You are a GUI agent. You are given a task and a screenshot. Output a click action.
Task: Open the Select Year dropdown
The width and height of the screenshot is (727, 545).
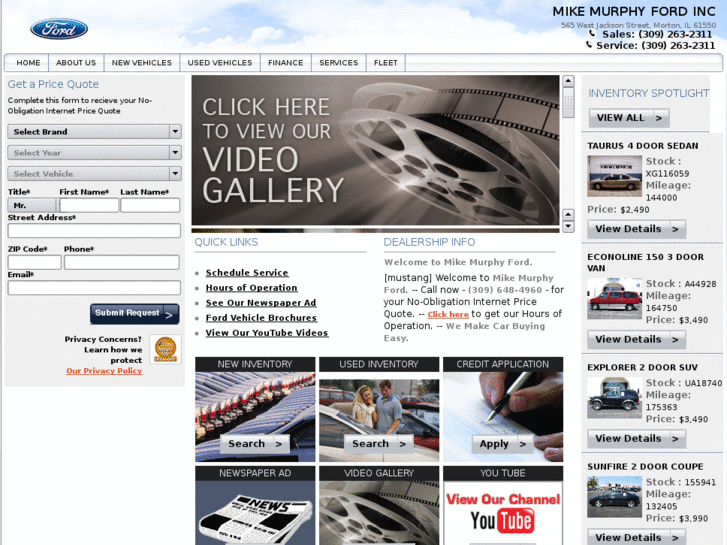coord(94,153)
